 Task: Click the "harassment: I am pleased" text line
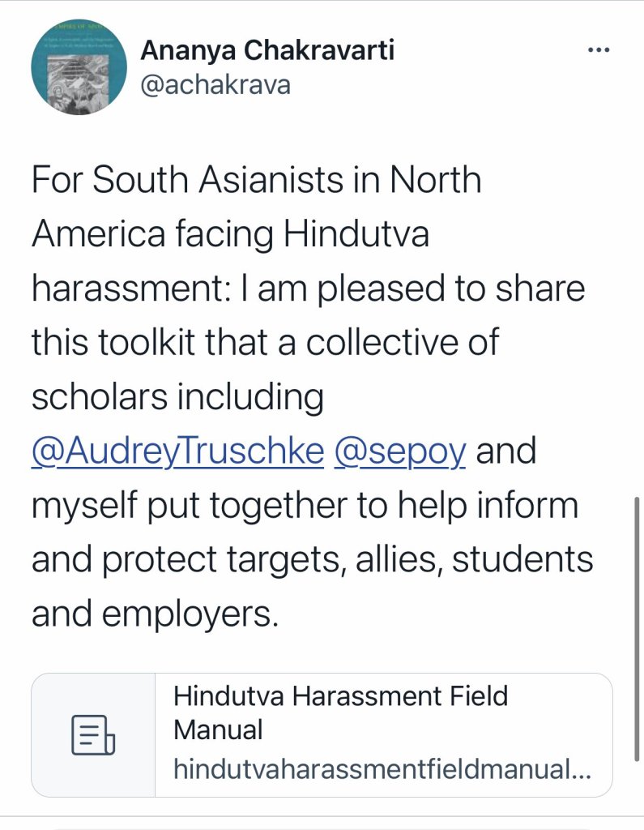308,289
